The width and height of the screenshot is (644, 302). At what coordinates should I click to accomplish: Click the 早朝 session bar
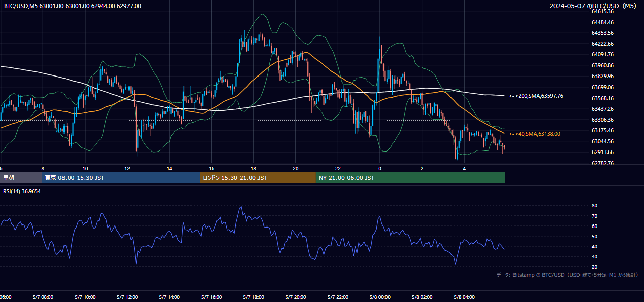[21, 178]
